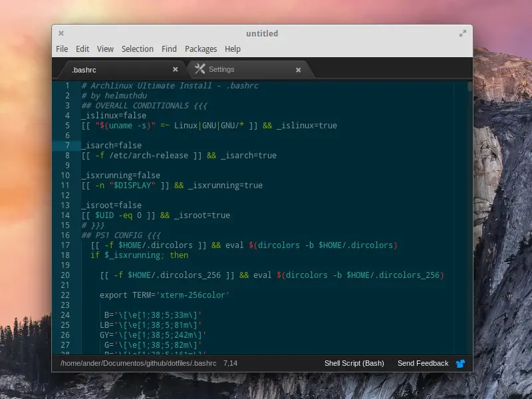Click line number 22 in gutter
The width and height of the screenshot is (532, 399).
pos(65,295)
